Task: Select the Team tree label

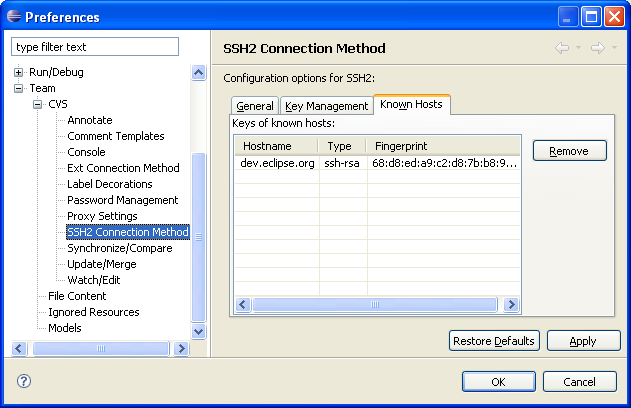Action: (42, 88)
